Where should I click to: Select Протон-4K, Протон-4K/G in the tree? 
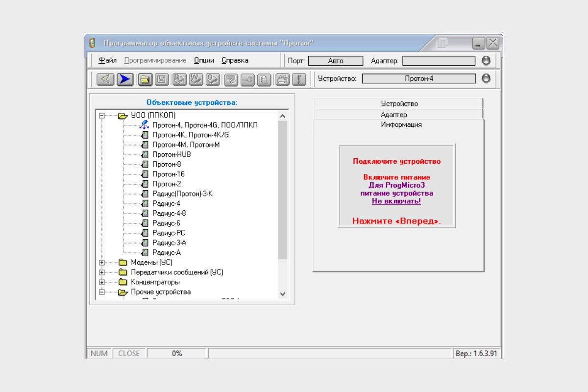tap(191, 135)
